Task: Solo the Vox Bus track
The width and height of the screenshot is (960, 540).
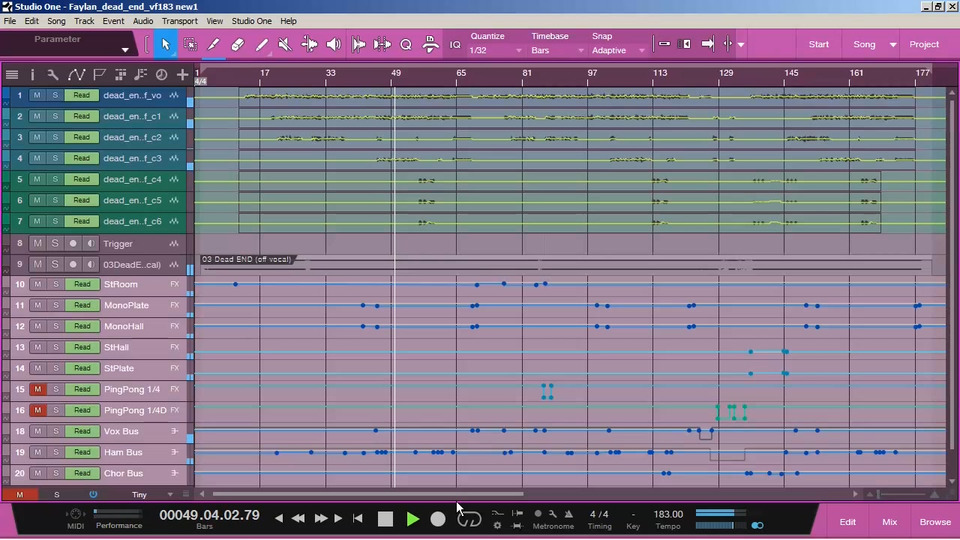Action: point(56,432)
